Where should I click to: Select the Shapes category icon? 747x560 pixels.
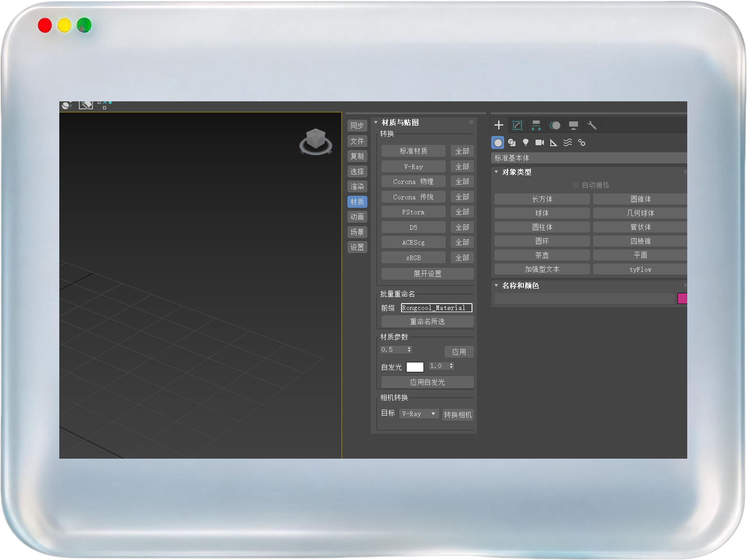point(512,143)
